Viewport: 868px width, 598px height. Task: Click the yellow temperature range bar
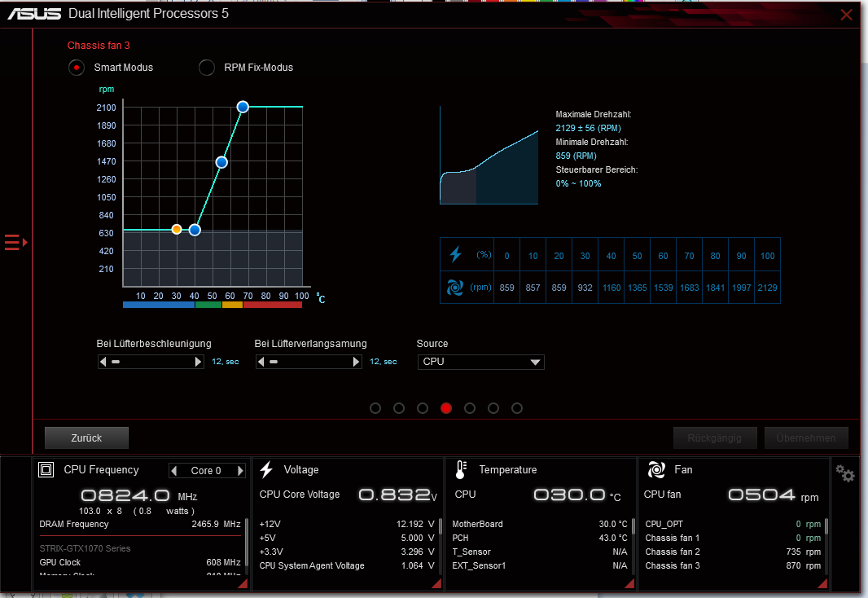point(233,305)
